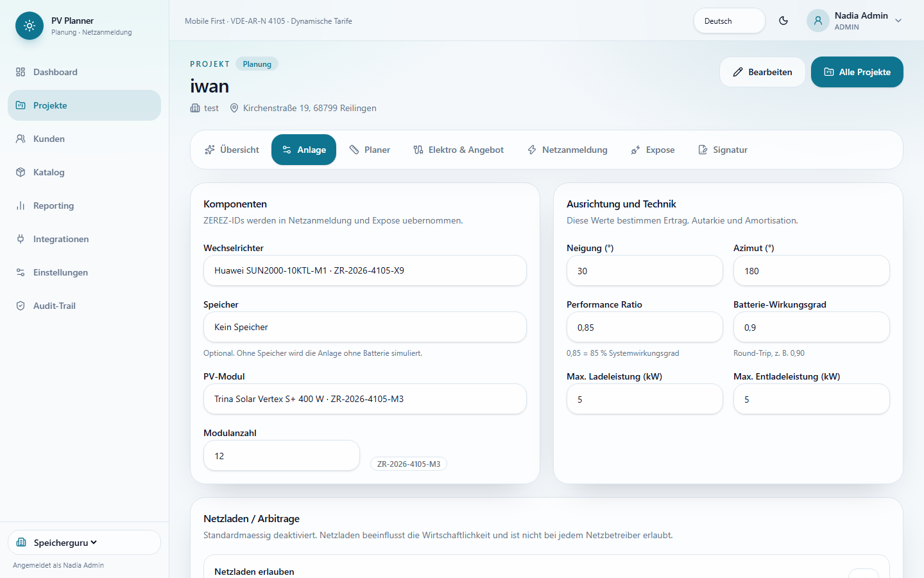Click the Integrationen plug icon

pyautogui.click(x=21, y=239)
